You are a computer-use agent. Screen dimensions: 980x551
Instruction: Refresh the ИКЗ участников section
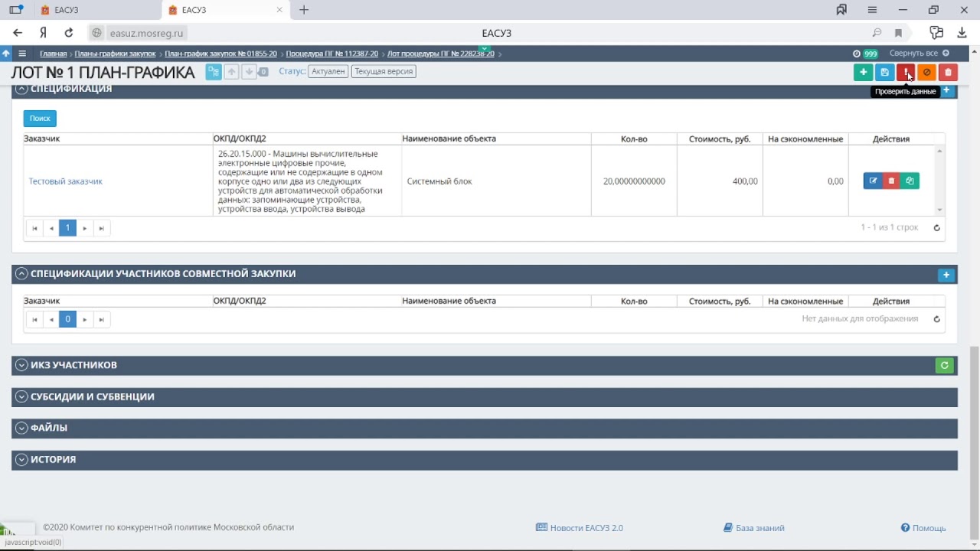(x=945, y=366)
